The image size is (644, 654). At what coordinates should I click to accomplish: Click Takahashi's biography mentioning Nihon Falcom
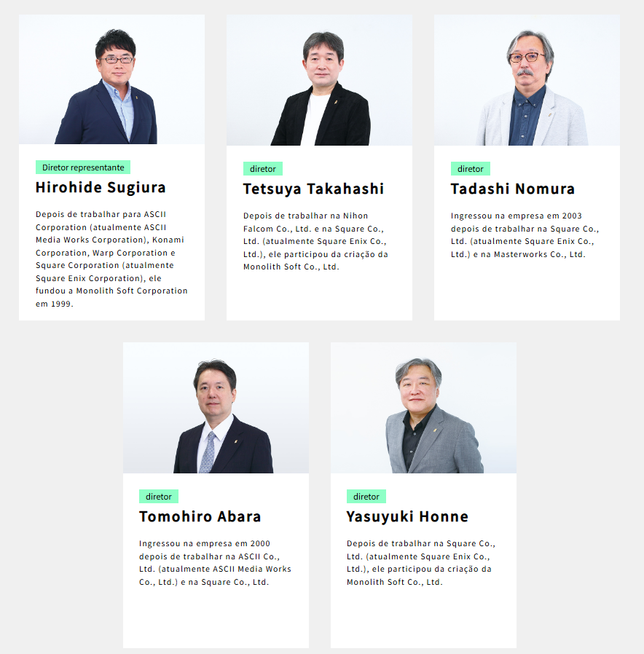click(x=315, y=242)
